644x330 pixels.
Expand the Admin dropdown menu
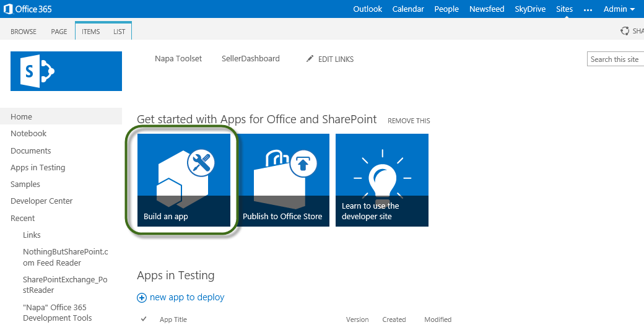tap(619, 9)
